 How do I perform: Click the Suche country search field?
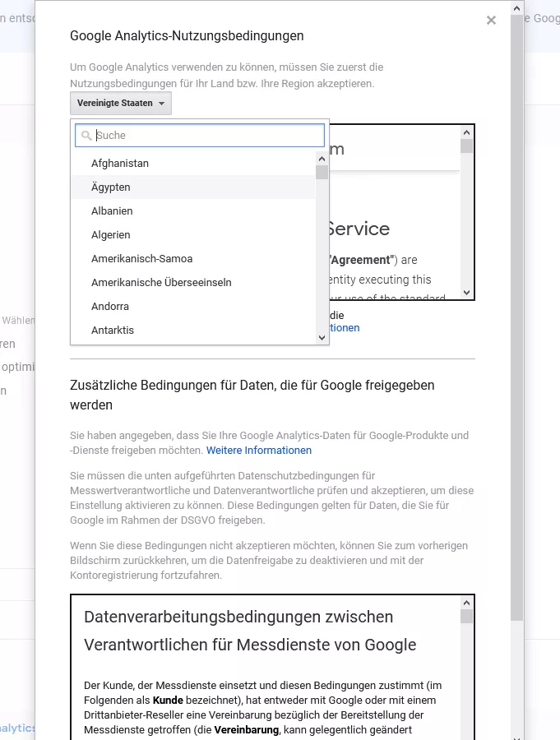(x=200, y=136)
